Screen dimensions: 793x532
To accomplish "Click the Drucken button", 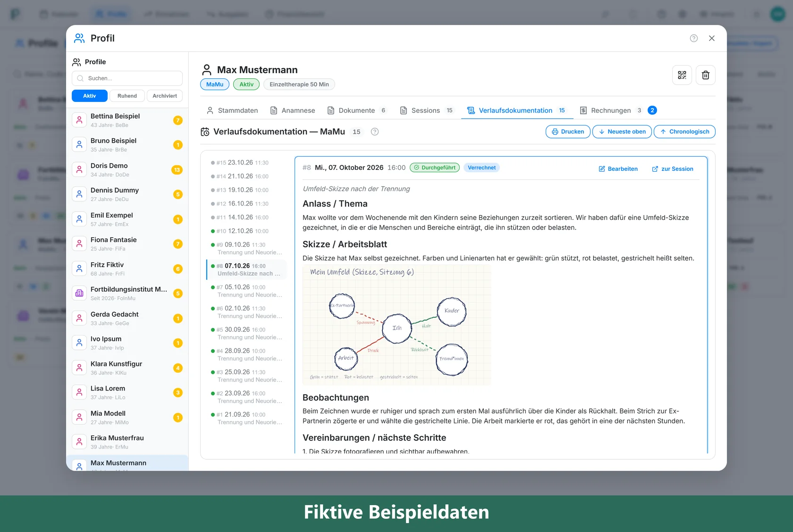I will [568, 132].
